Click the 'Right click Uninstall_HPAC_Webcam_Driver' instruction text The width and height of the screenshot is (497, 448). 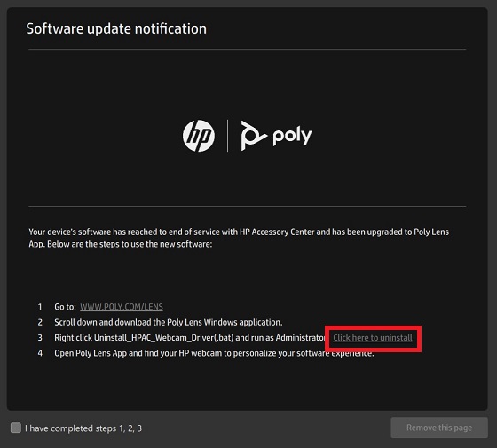point(190,338)
